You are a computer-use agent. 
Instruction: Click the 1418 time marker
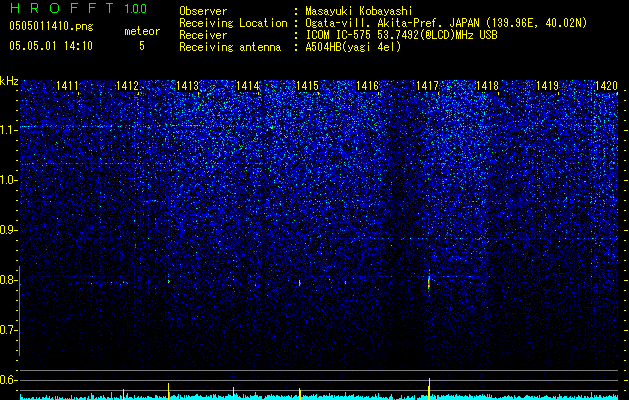click(x=487, y=85)
